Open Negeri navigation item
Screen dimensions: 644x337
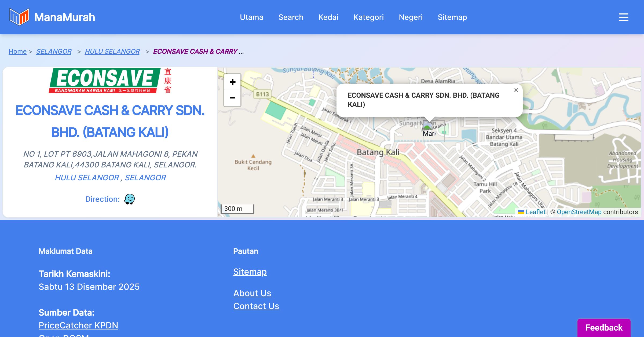coord(411,17)
